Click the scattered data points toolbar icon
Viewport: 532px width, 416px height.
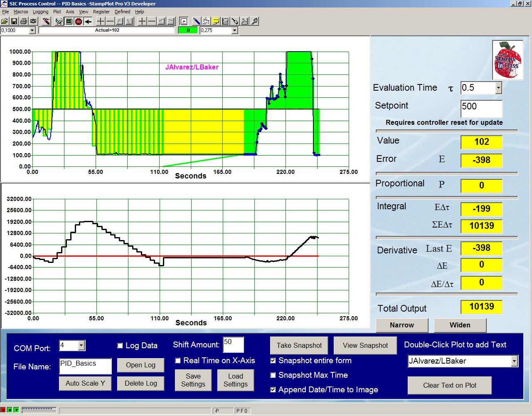coord(206,21)
